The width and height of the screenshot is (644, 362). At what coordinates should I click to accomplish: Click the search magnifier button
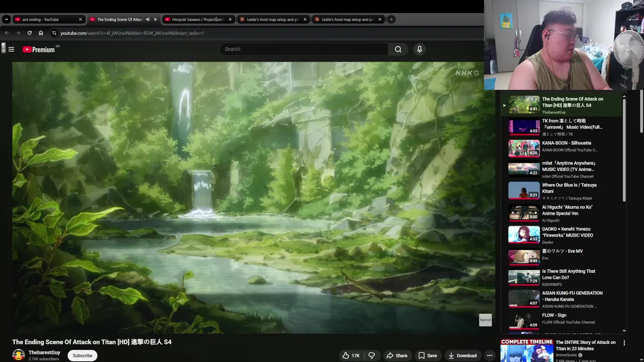pos(398,49)
